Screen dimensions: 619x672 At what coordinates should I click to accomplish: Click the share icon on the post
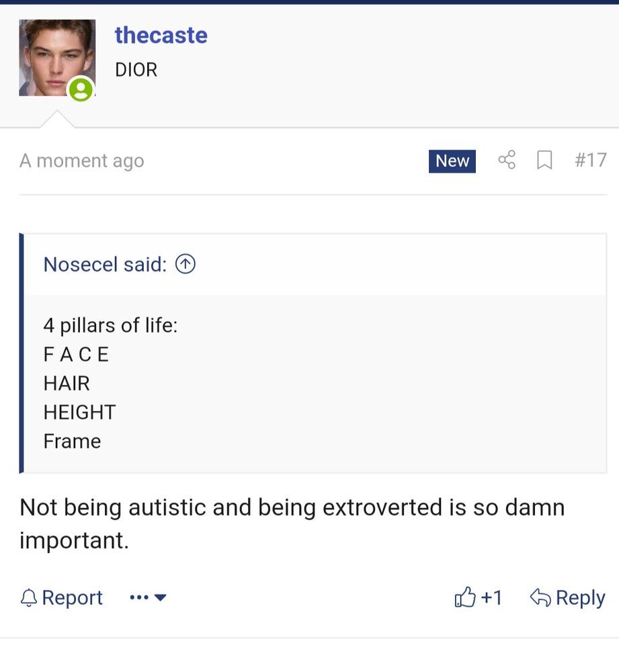(507, 160)
